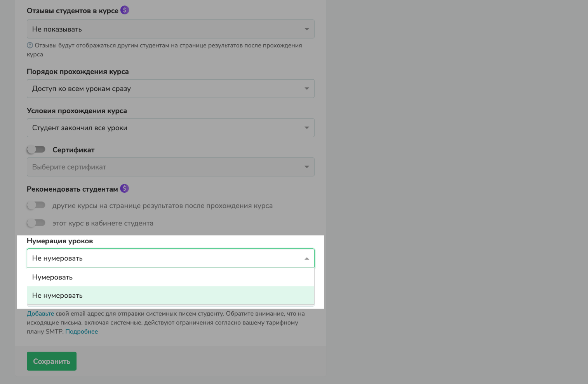
Task: Click the arrow on the Выберите сертификат field
Action: click(x=306, y=167)
